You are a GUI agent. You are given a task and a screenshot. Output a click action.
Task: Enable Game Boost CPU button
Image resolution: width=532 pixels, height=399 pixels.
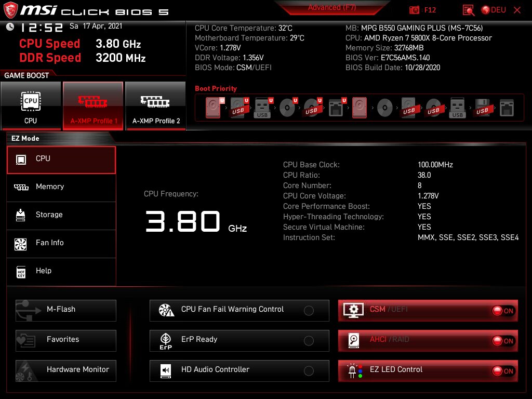click(31, 106)
